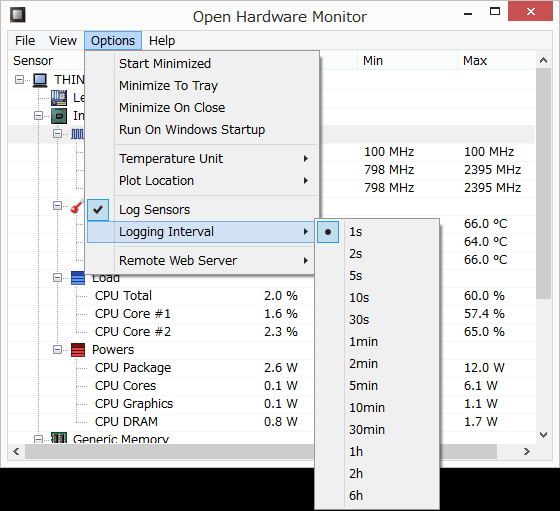The image size is (560, 511).
Task: Select the 2s logging interval
Action: click(x=377, y=254)
